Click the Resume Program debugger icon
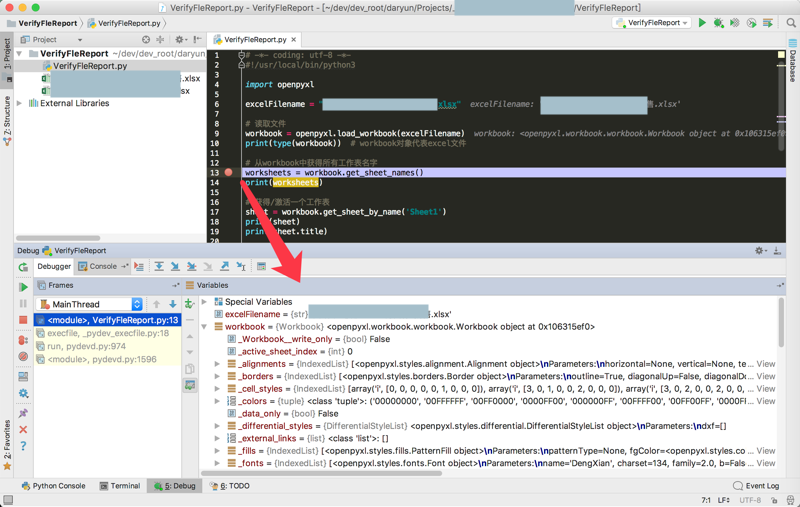 (x=23, y=287)
